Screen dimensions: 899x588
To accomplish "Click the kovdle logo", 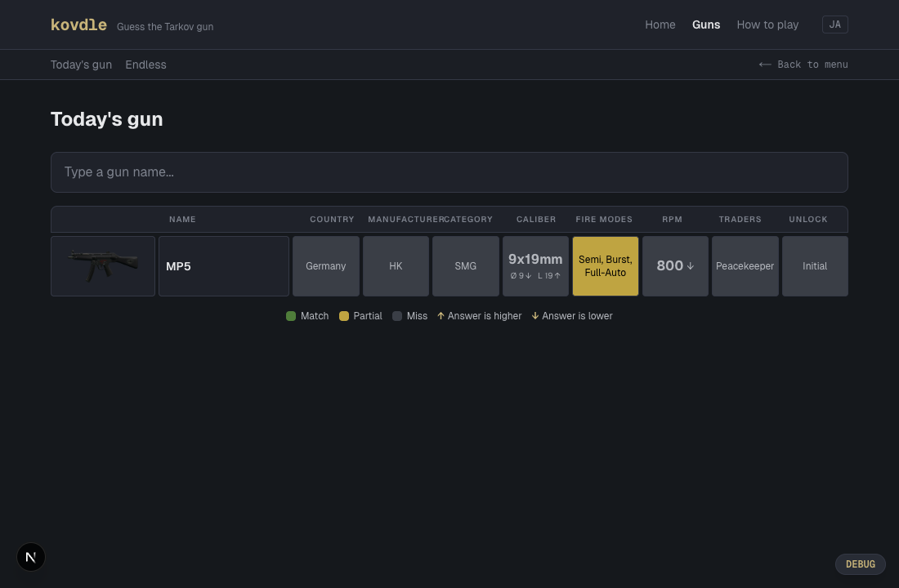I will (x=78, y=25).
